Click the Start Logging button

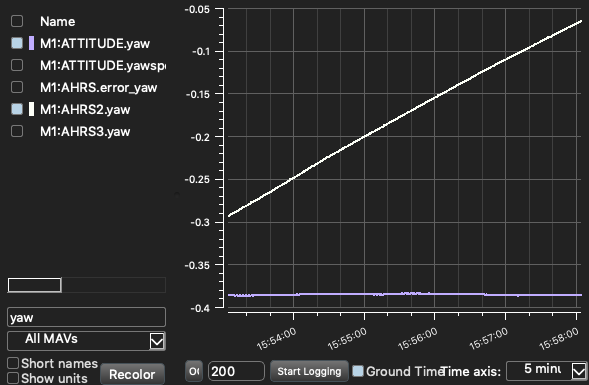click(x=309, y=371)
